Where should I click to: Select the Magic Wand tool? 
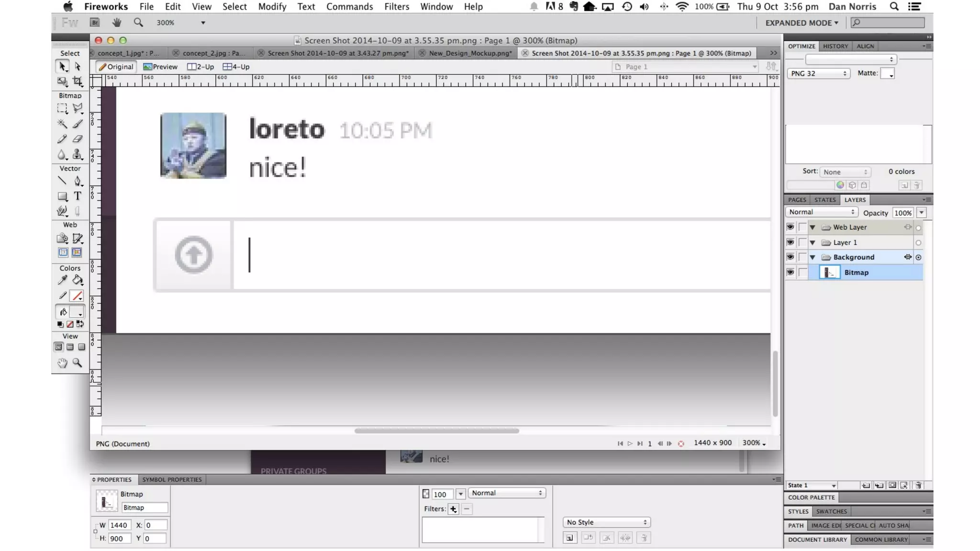pyautogui.click(x=62, y=124)
